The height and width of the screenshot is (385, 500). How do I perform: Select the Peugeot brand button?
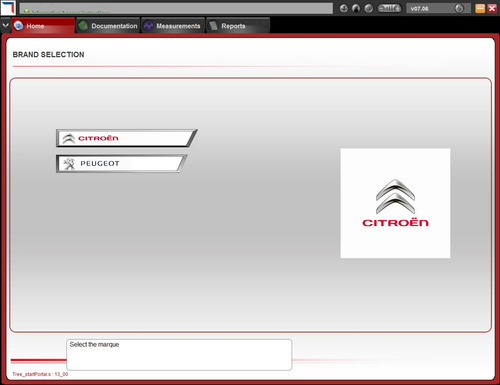click(121, 163)
